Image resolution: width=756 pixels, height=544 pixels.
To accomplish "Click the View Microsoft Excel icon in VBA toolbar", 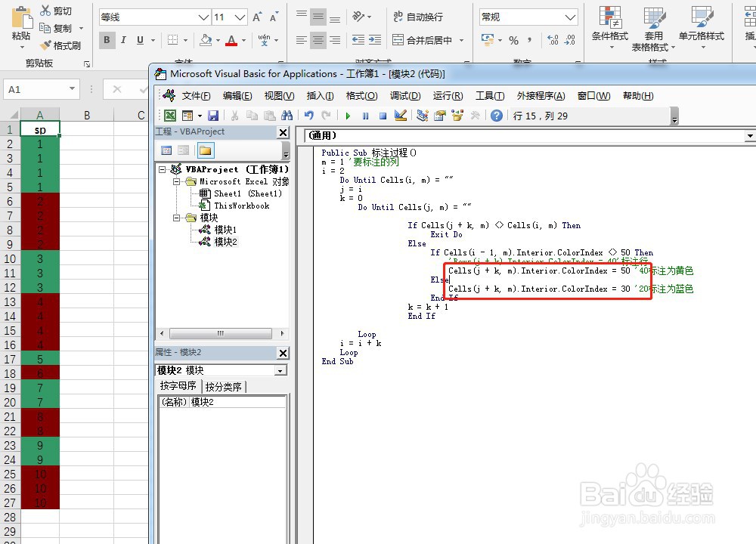I will [169, 116].
